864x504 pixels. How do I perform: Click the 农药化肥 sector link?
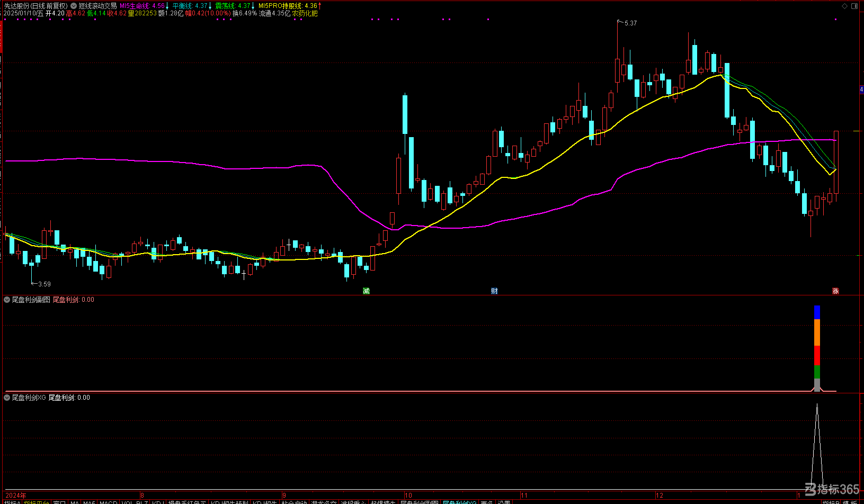(305, 13)
